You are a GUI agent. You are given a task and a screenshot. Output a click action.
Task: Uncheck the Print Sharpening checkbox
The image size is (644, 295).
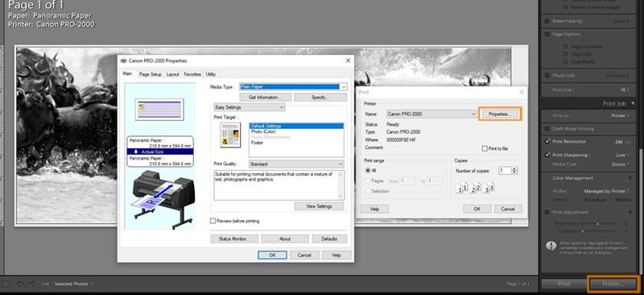pos(547,155)
